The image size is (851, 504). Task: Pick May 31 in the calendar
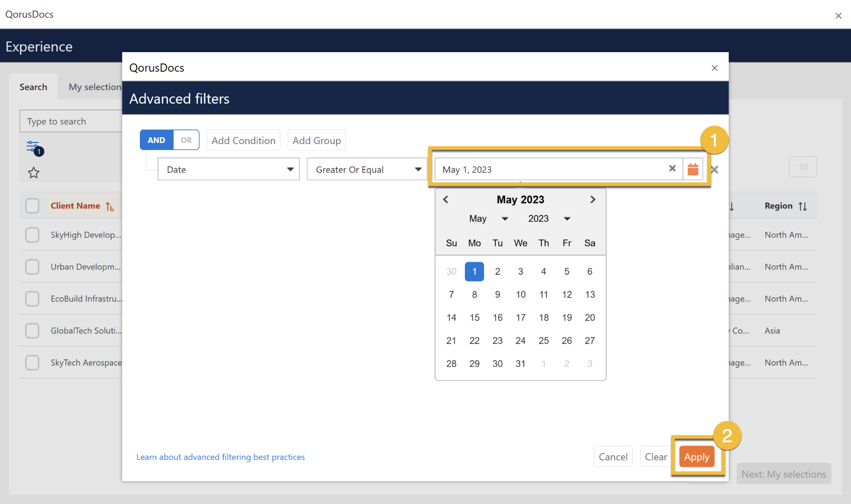coord(521,364)
